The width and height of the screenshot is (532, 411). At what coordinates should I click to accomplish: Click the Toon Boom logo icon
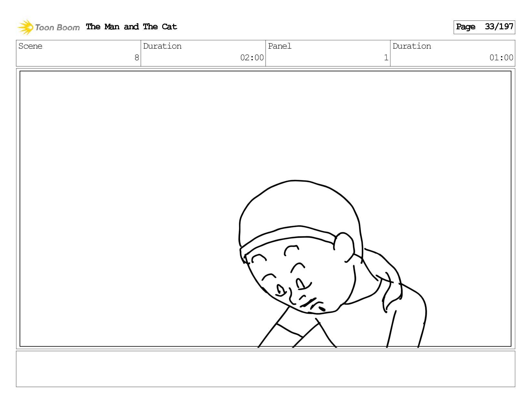click(x=25, y=27)
